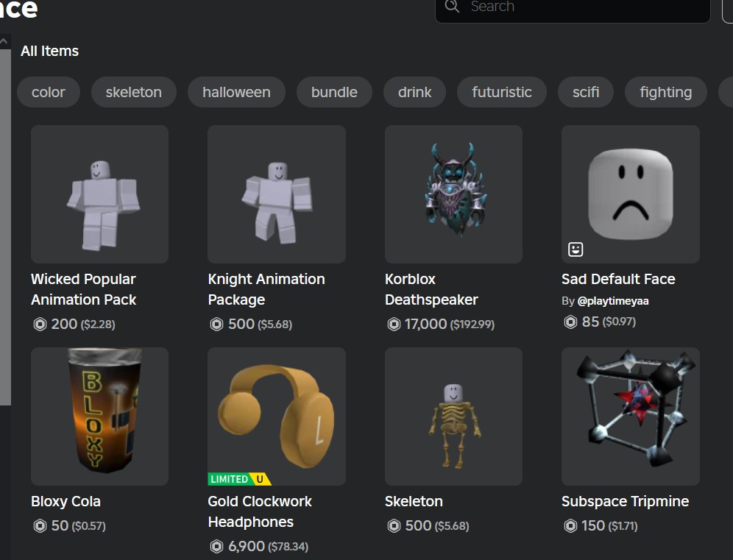
Task: Filter by the skeleton tag
Action: click(x=134, y=92)
